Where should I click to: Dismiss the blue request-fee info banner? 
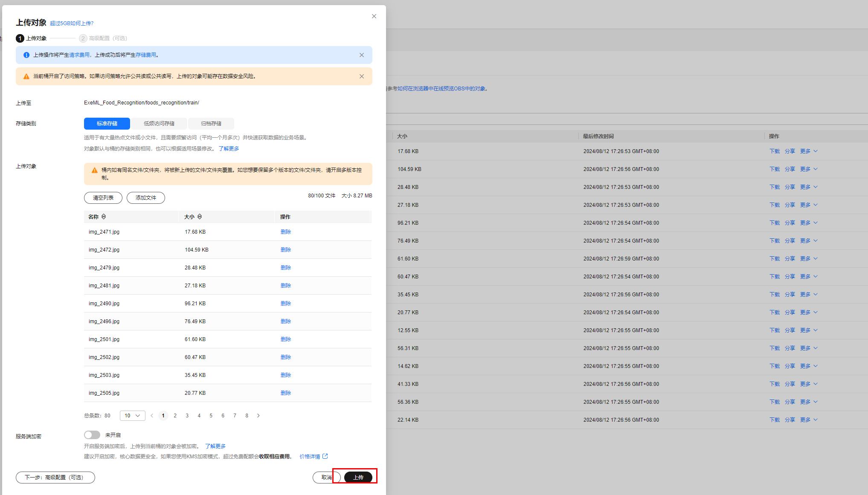(x=361, y=55)
